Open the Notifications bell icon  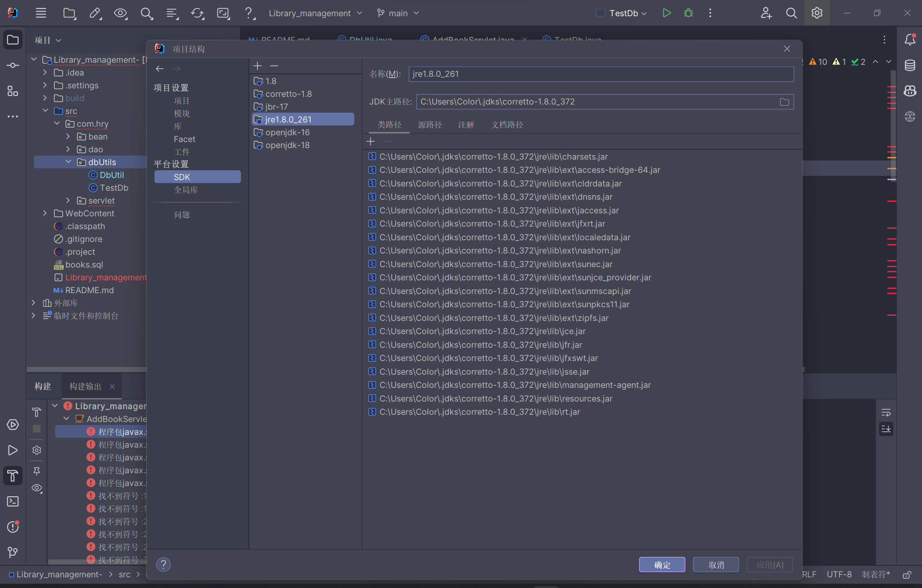pos(910,40)
